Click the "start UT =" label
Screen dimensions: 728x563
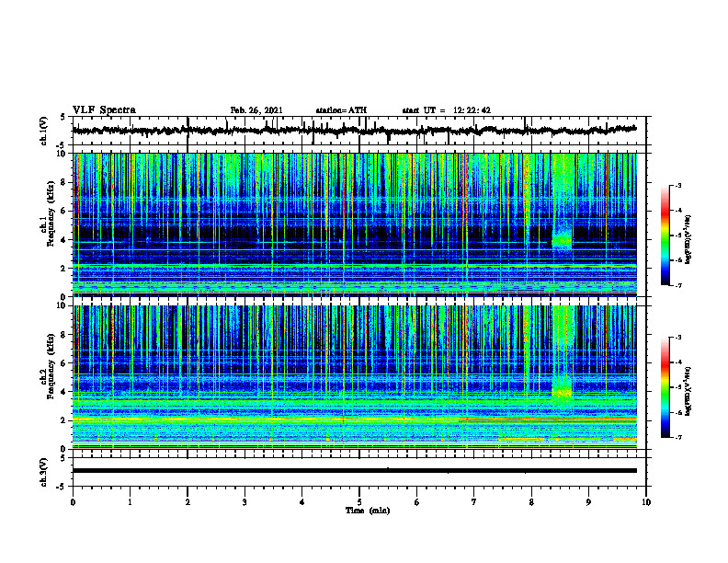[424, 110]
